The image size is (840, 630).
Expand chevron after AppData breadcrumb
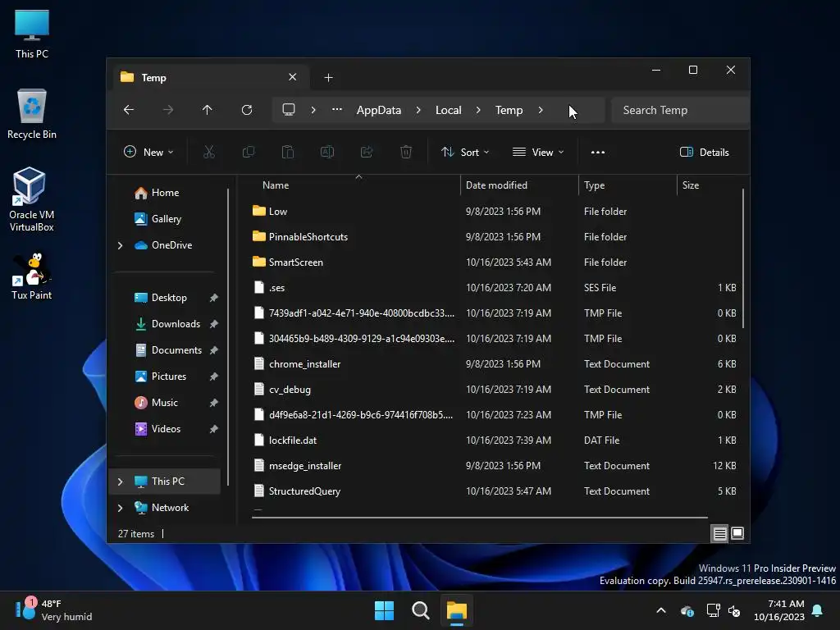pyautogui.click(x=418, y=110)
